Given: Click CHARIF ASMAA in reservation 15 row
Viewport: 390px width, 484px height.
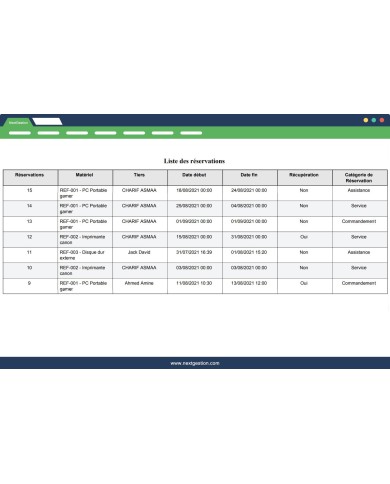Looking at the screenshot, I should pyautogui.click(x=139, y=190).
